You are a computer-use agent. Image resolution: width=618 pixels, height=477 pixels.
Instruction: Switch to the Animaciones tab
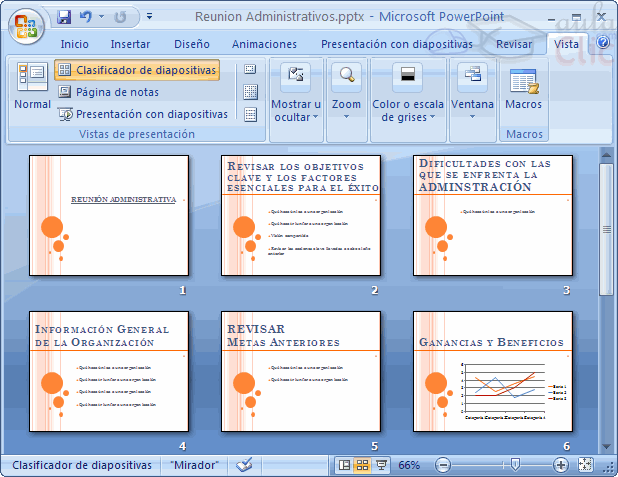click(x=264, y=44)
